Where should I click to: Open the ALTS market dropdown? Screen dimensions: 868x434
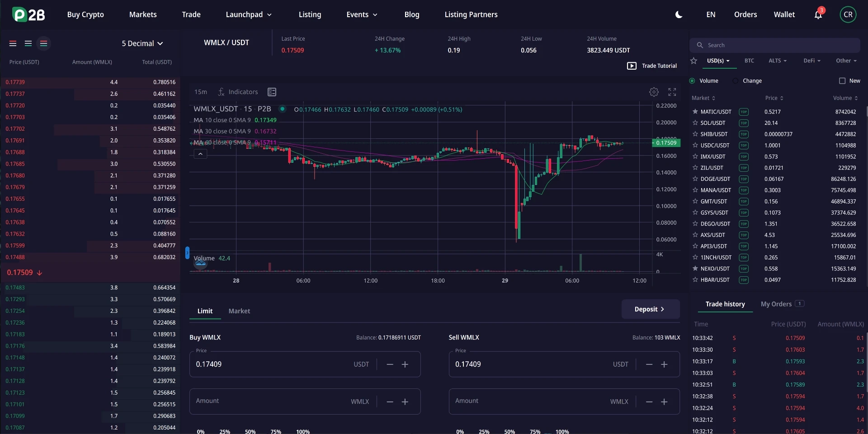[778, 61]
